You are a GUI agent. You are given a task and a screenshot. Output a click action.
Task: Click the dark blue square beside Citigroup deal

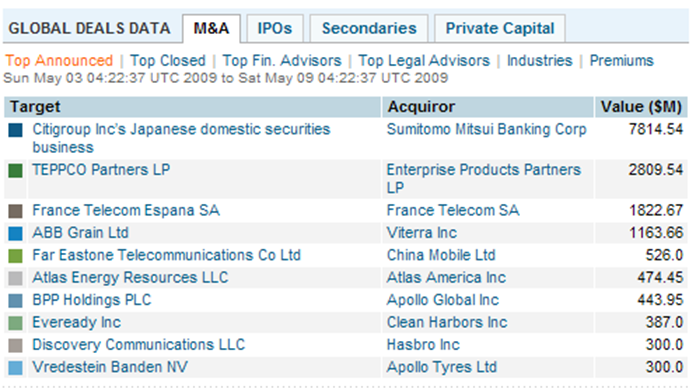pos(16,130)
